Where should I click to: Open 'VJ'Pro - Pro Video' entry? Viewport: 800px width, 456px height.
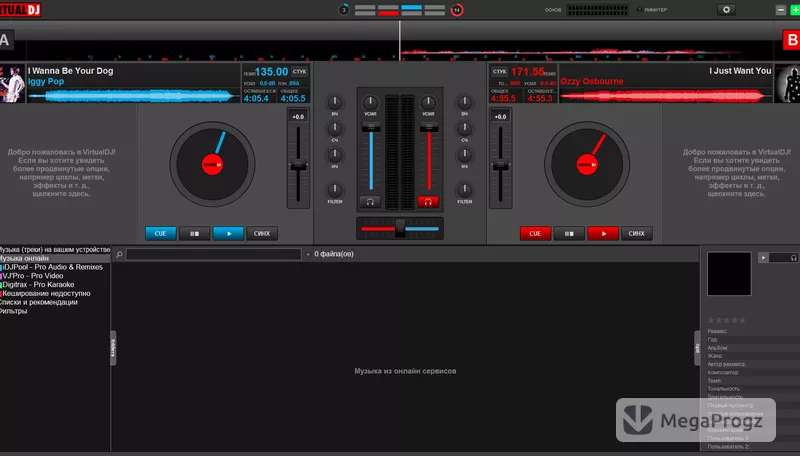(32, 275)
